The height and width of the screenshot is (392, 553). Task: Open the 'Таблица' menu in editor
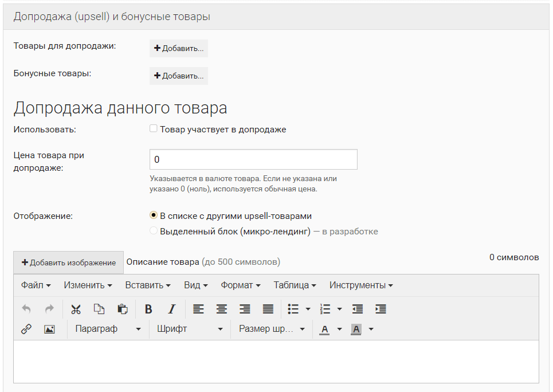(295, 285)
